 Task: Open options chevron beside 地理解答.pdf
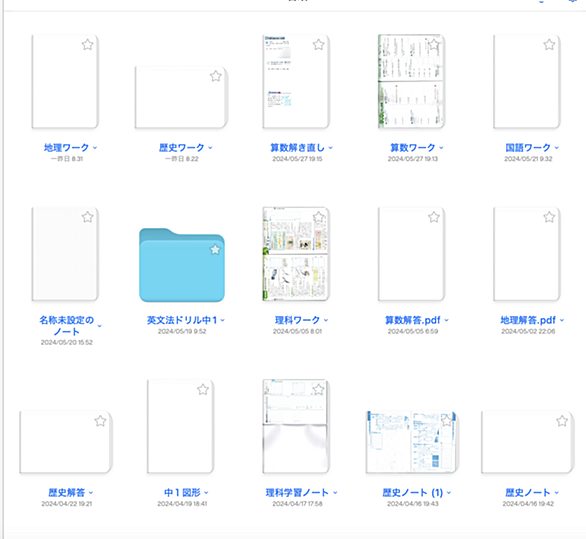(x=562, y=320)
